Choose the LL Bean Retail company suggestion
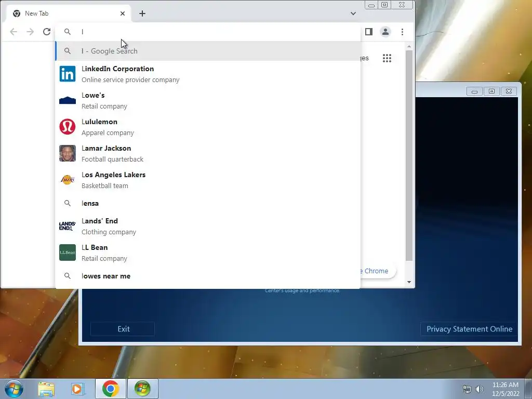The image size is (532, 399). click(x=208, y=253)
